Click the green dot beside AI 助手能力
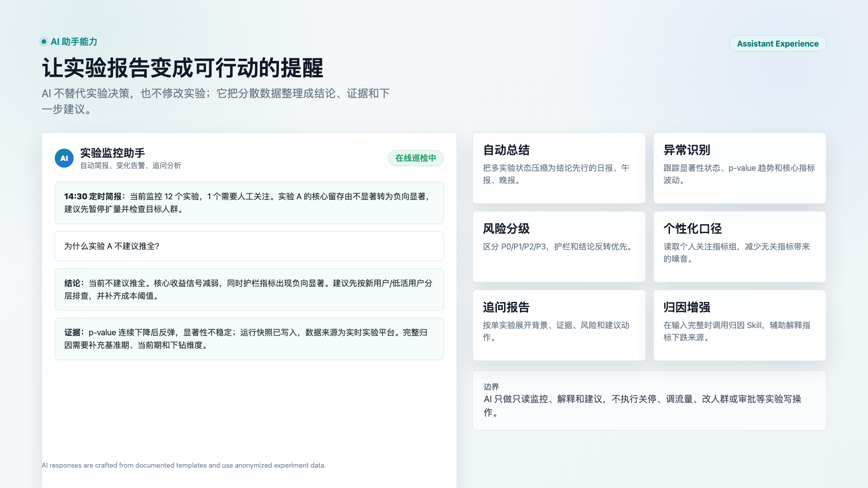The width and height of the screenshot is (868, 488). coord(44,42)
